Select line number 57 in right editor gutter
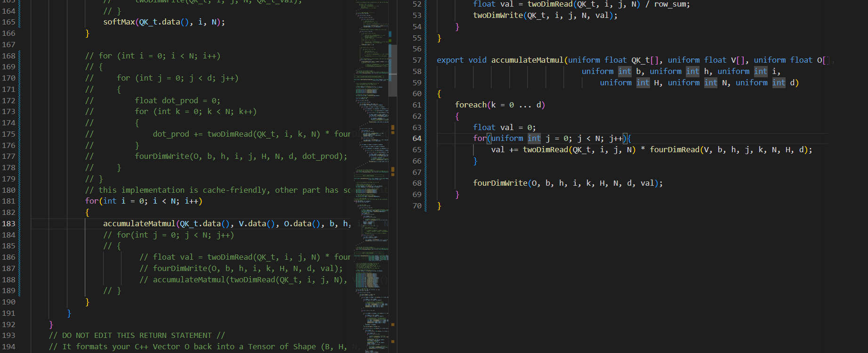This screenshot has height=353, width=868. click(x=417, y=60)
